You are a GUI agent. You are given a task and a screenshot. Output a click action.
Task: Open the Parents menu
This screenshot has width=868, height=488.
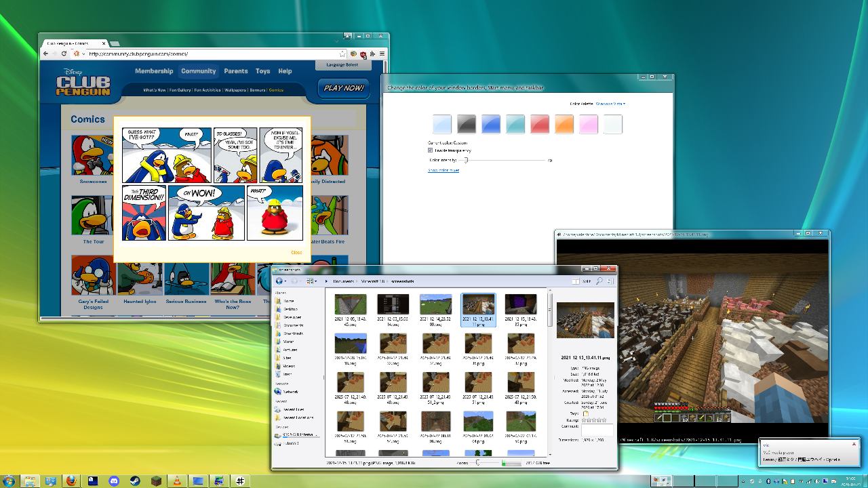point(236,71)
